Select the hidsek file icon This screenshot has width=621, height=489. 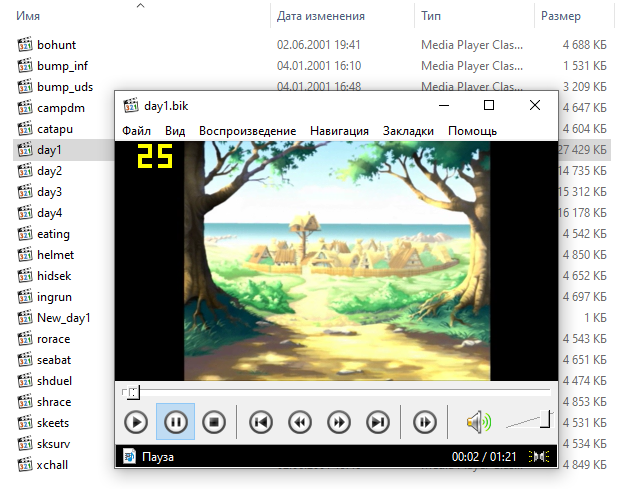tap(25, 275)
